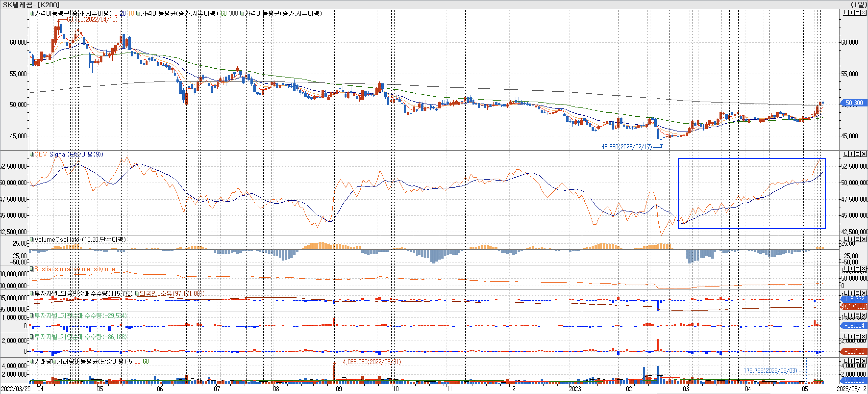Viewport: 868px width, 394px height.
Task: Close the OBV indicator panel with X
Action: click(864, 154)
